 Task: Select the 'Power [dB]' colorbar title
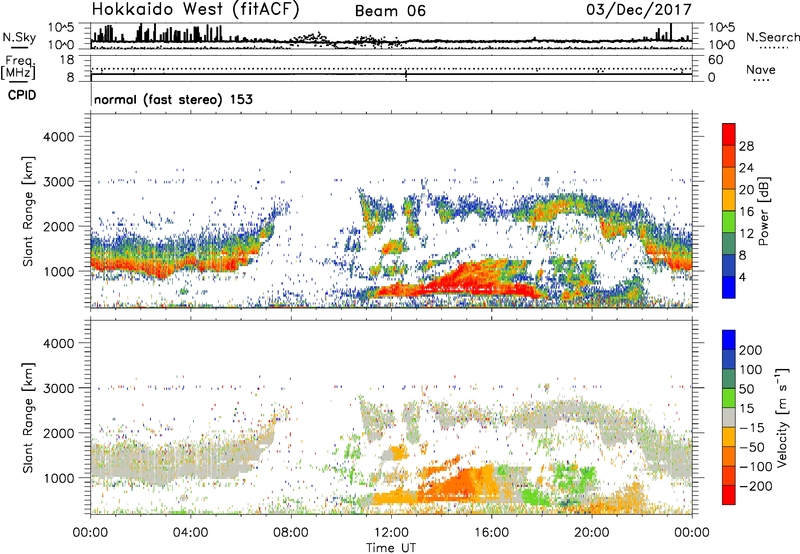click(x=764, y=211)
